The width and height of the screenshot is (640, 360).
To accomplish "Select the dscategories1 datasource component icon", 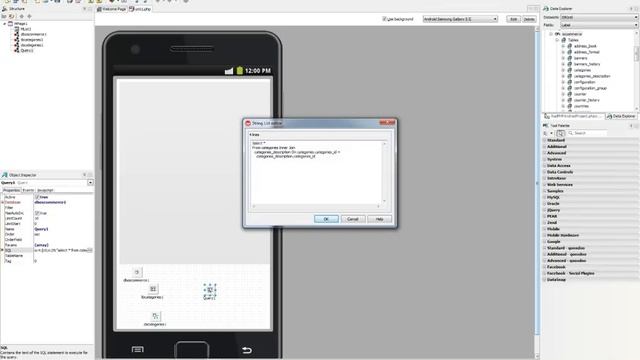I will point(155,316).
